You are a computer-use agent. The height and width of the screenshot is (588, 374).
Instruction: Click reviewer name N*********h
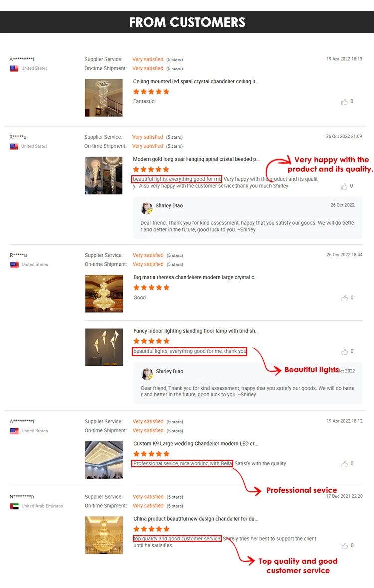click(22, 497)
